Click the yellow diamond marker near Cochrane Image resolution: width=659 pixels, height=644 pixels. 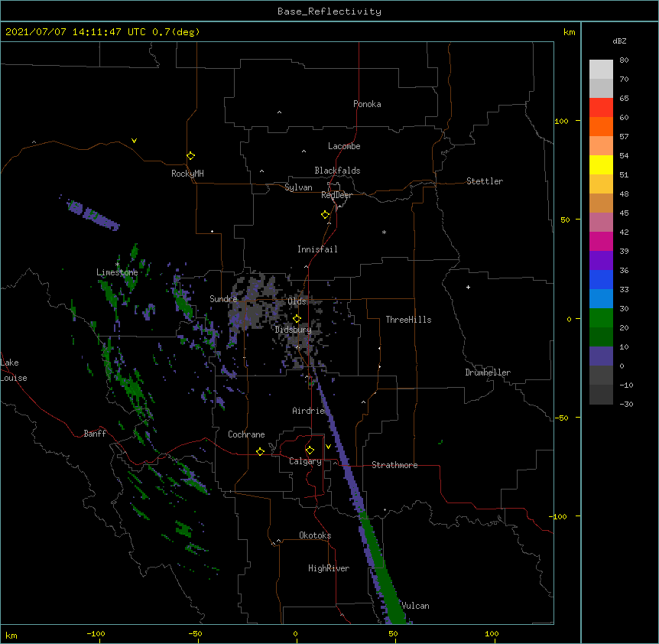tap(260, 451)
